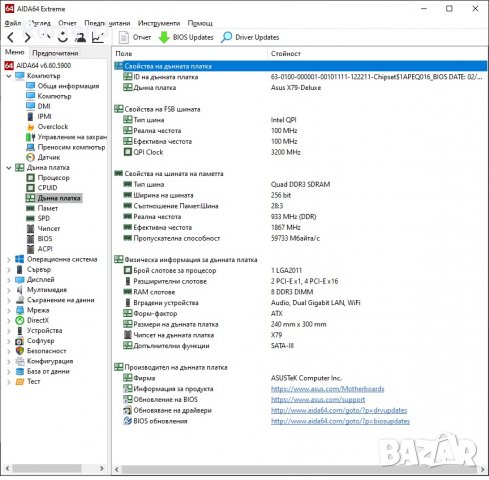This screenshot has width=489, height=480.
Task: Select Обща информация in tree
Action: (x=68, y=86)
